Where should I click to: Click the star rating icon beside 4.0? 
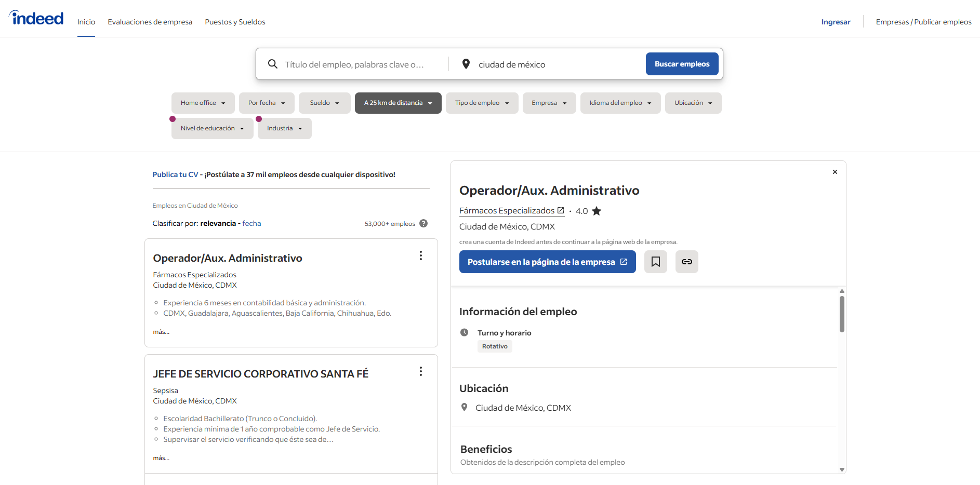click(597, 211)
